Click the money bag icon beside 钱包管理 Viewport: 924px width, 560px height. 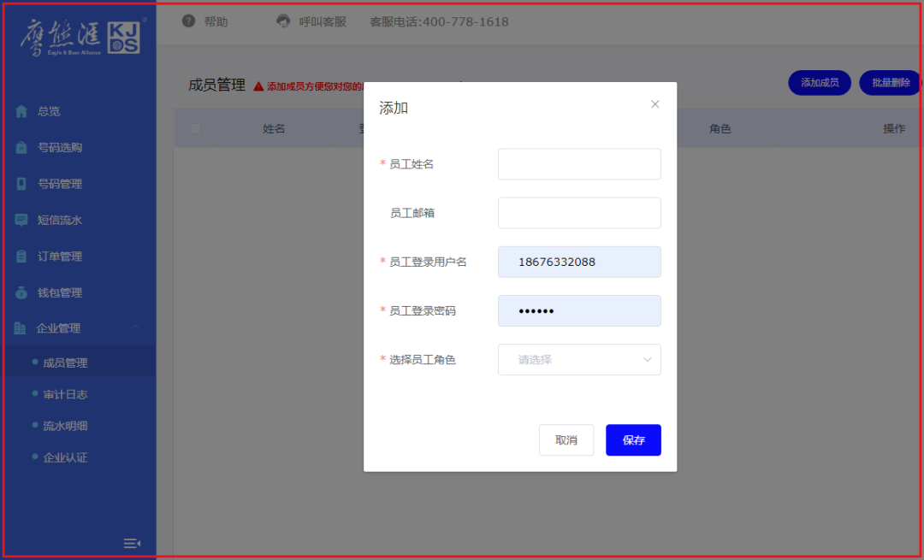click(21, 292)
